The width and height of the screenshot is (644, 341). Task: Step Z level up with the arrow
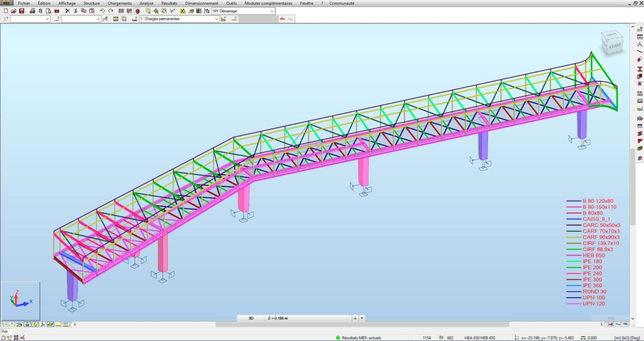[x=356, y=318]
